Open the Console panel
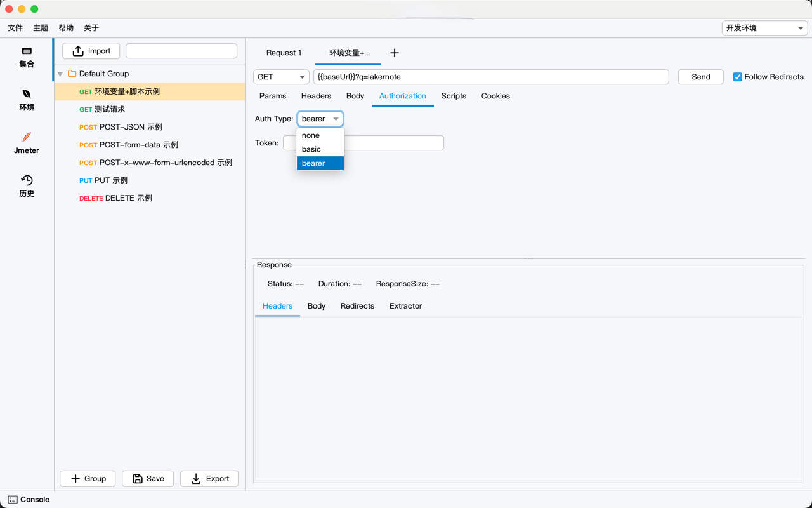The height and width of the screenshot is (508, 812). [x=29, y=500]
